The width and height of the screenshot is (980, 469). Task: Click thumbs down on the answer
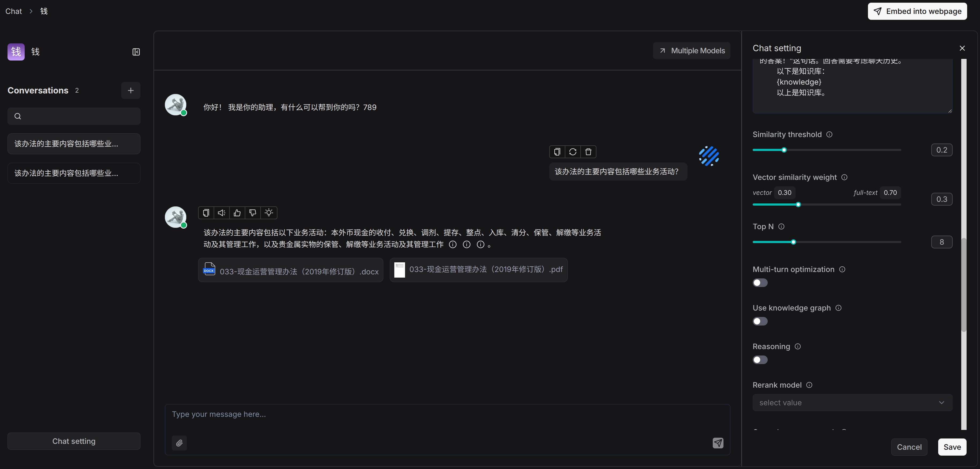[253, 213]
